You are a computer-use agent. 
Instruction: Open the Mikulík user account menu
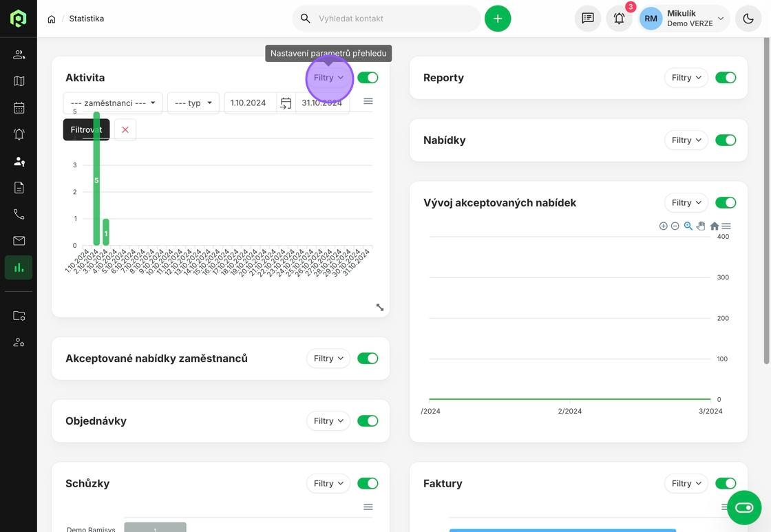[684, 19]
